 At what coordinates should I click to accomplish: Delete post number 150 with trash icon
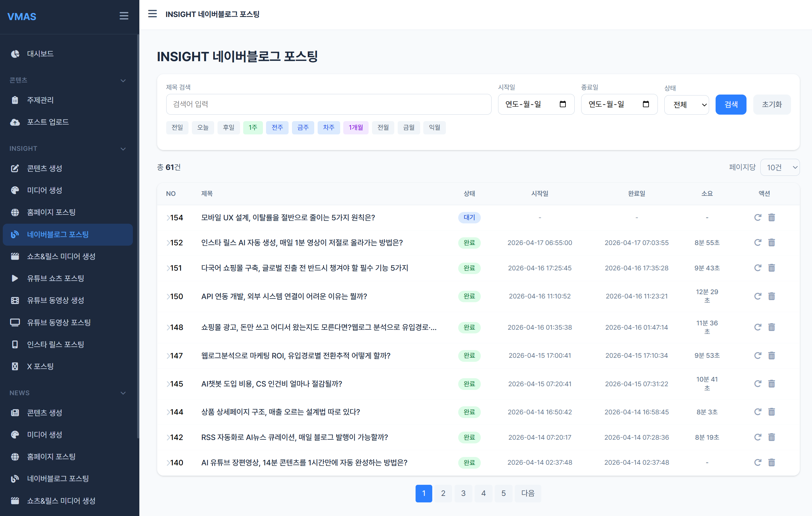click(x=772, y=296)
